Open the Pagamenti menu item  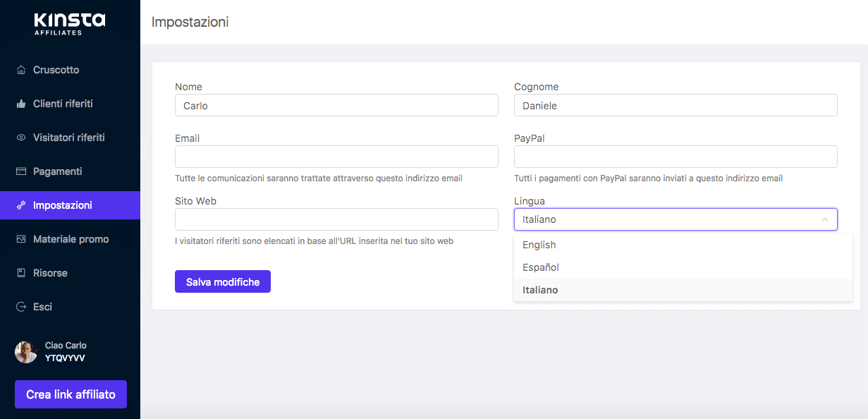[x=58, y=171]
